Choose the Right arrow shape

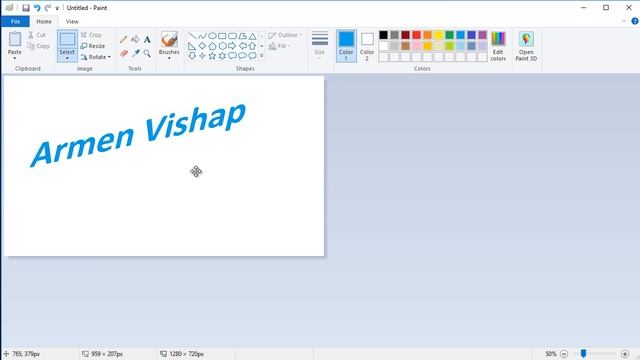point(232,46)
